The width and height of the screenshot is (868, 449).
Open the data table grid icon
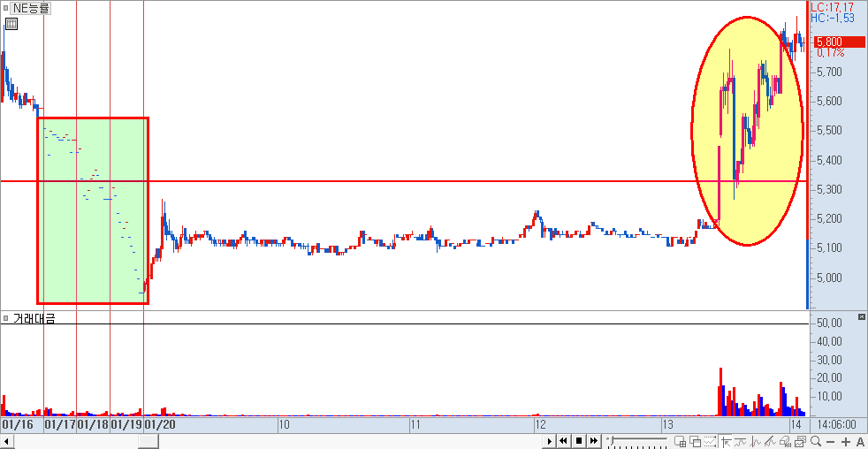click(11, 24)
